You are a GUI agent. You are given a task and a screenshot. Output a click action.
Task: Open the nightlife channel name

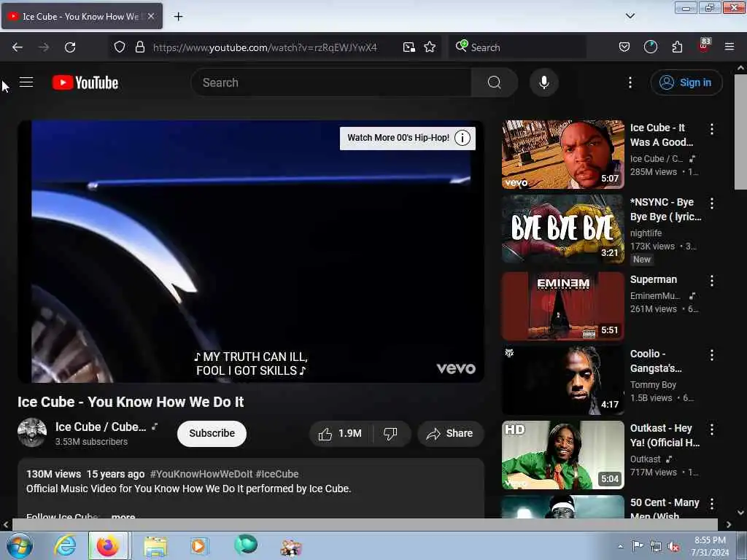tap(646, 233)
